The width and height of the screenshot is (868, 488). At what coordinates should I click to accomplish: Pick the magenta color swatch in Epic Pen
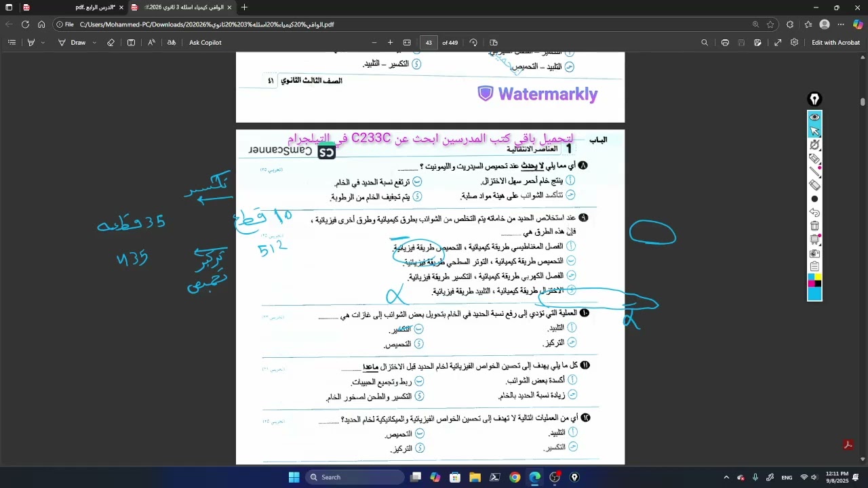(811, 283)
